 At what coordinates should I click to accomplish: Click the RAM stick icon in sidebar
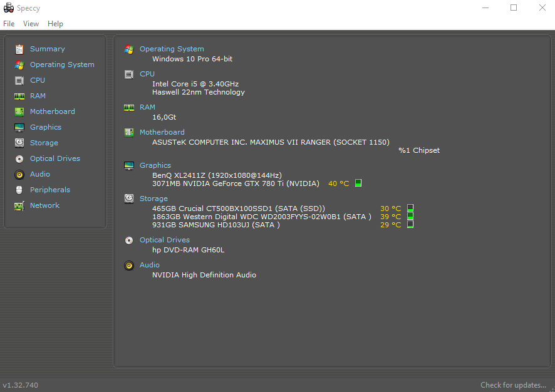tap(19, 96)
